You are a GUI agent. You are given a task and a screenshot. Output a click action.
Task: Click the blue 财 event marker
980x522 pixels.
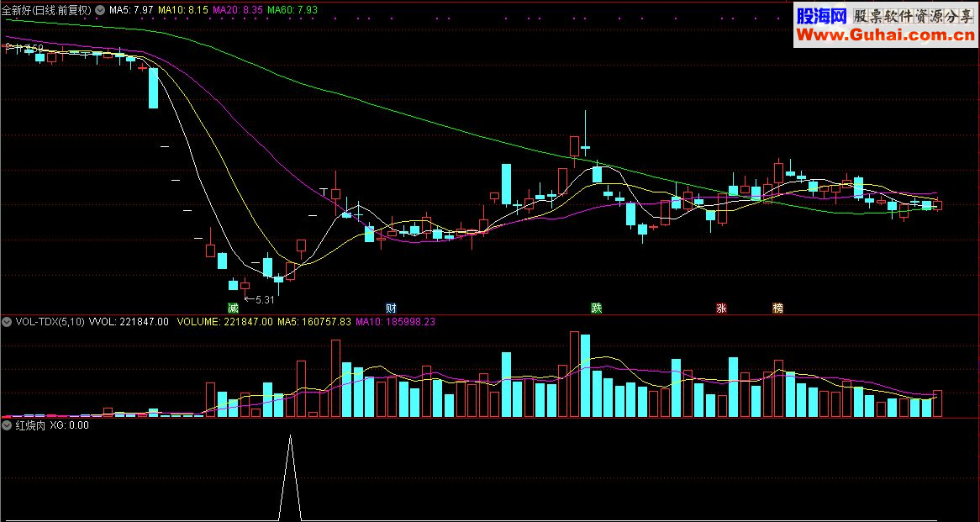pyautogui.click(x=392, y=308)
